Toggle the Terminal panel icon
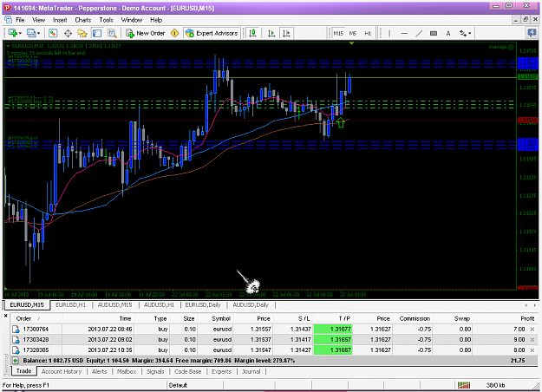Image resolution: width=542 pixels, height=392 pixels. (x=97, y=33)
